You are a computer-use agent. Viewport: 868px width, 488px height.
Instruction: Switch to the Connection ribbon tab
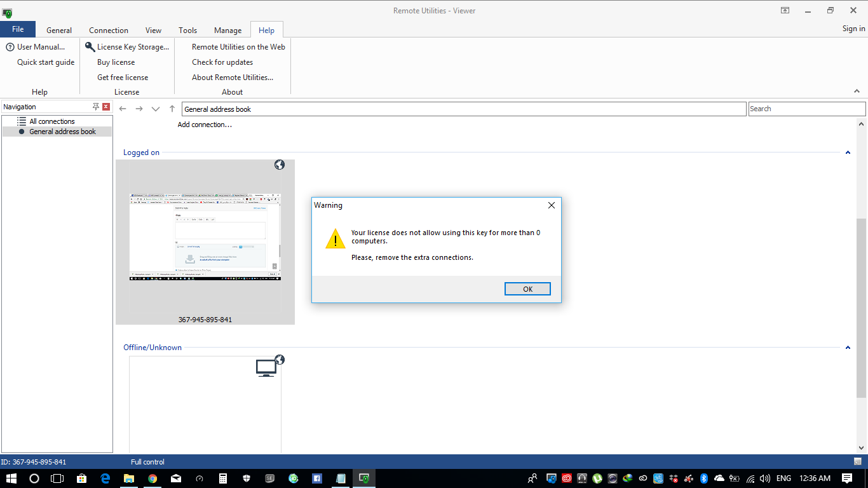109,30
